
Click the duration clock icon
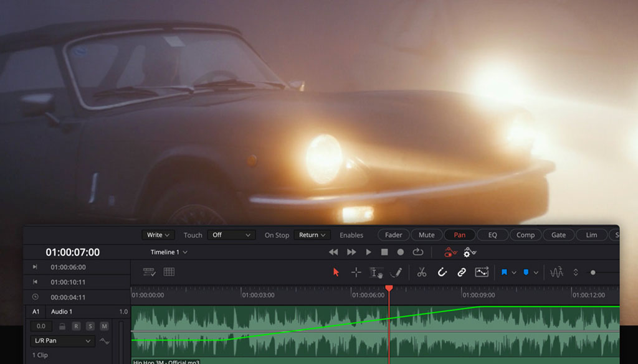35,297
